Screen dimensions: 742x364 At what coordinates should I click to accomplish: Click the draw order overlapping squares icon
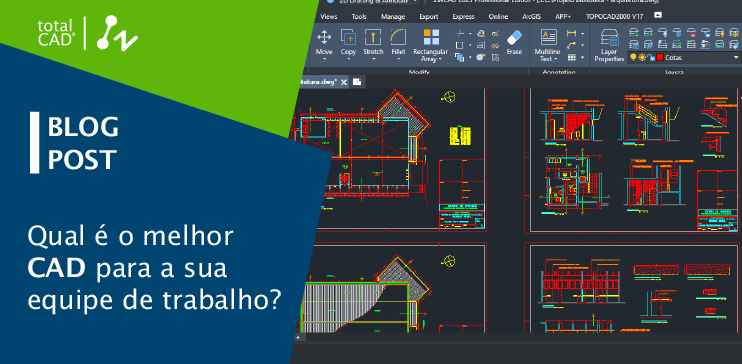(x=459, y=57)
